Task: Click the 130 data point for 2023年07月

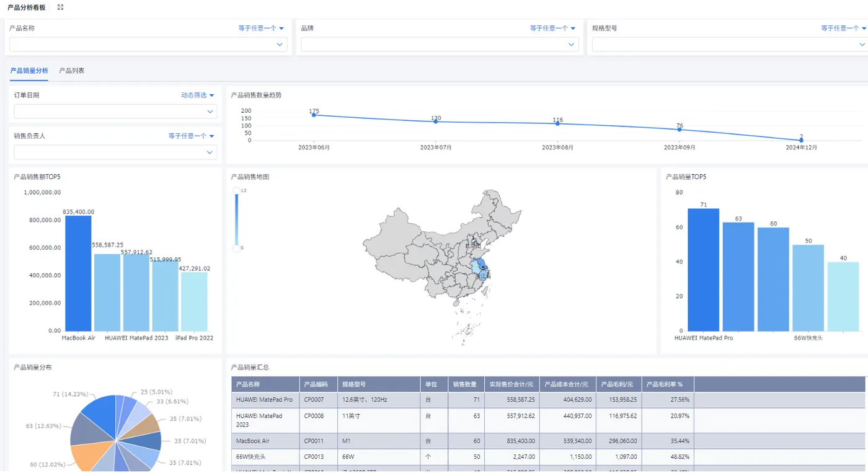Action: point(436,122)
